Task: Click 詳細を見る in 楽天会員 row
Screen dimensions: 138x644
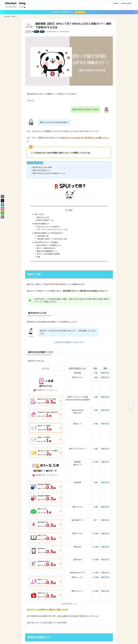Action: click(x=105, y=373)
